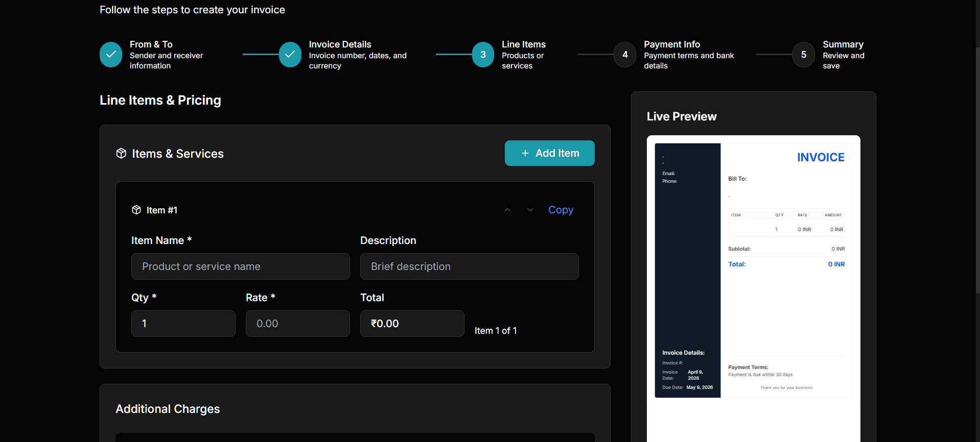This screenshot has width=980, height=442.
Task: Open the Summary step label
Action: pos(843,44)
